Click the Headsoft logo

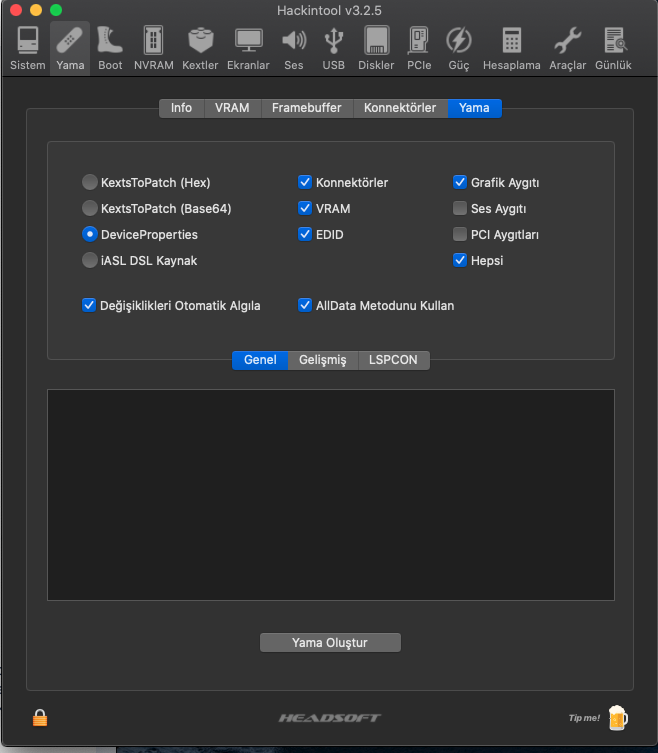329,718
